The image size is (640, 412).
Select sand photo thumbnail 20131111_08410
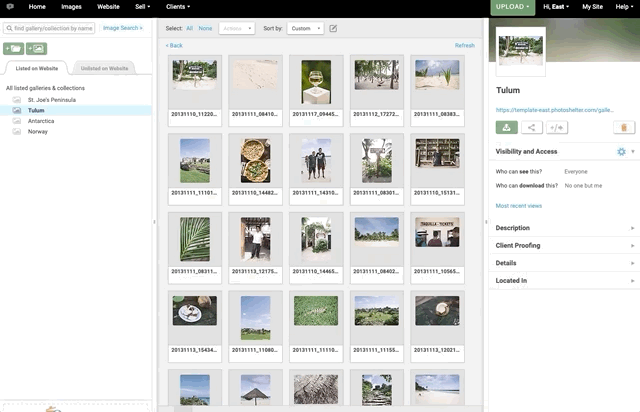[256, 75]
